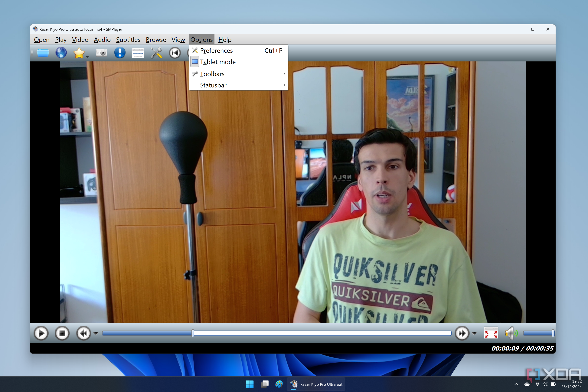Click the OneDrive cloud tray icon
The width and height of the screenshot is (588, 392).
click(527, 384)
